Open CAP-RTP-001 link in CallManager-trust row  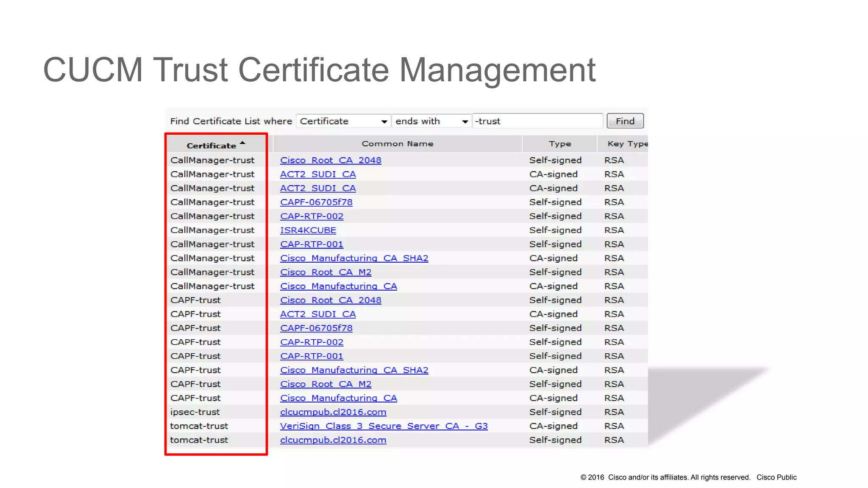pos(312,244)
